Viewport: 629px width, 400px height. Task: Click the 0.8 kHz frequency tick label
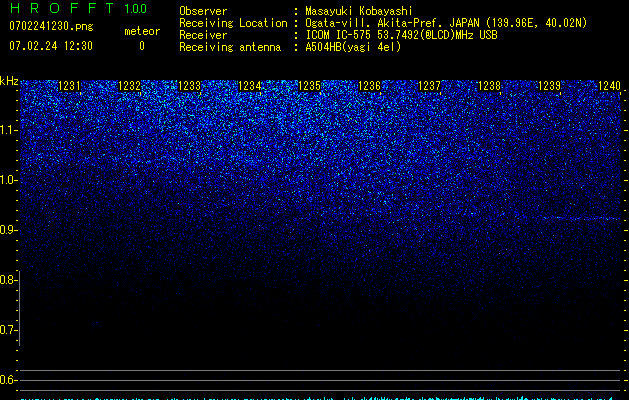tap(8, 280)
